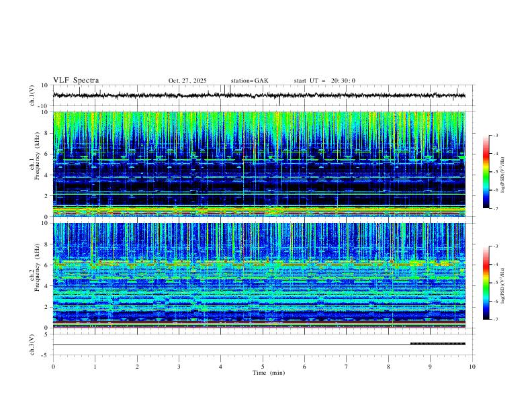Click the thick black ch.3 signal segment
The height and width of the screenshot is (411, 532).
(438, 344)
